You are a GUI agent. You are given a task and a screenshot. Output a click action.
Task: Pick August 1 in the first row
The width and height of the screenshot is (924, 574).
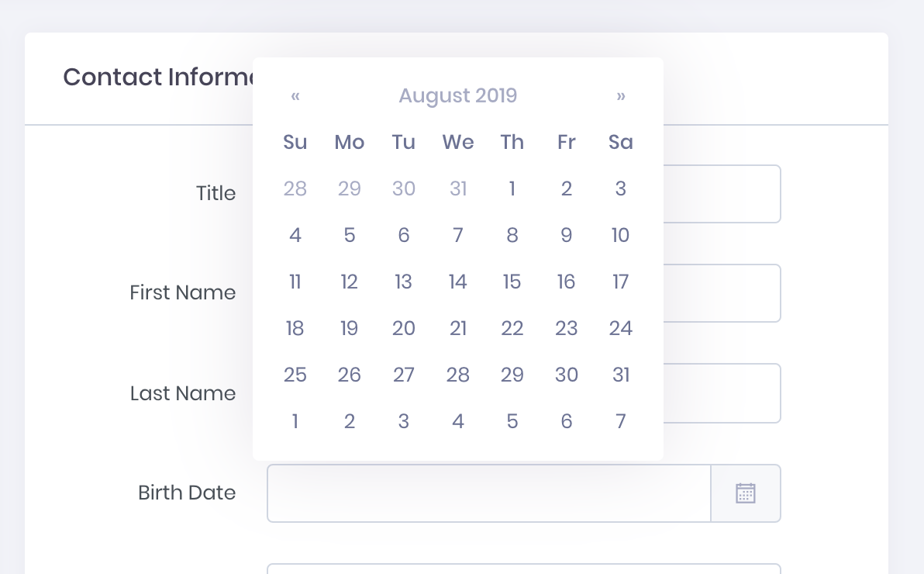pos(512,188)
